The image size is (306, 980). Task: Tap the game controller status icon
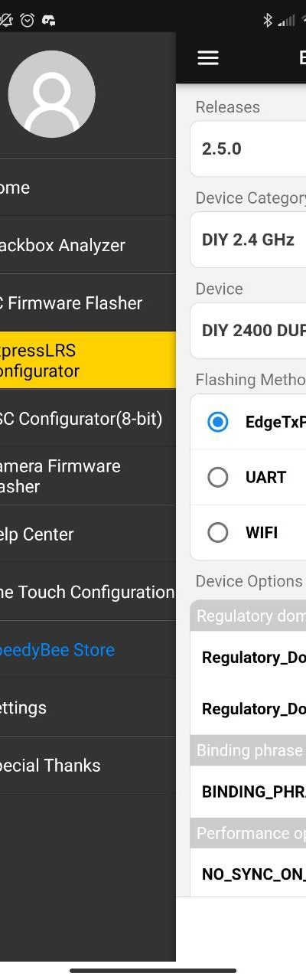coord(48,20)
